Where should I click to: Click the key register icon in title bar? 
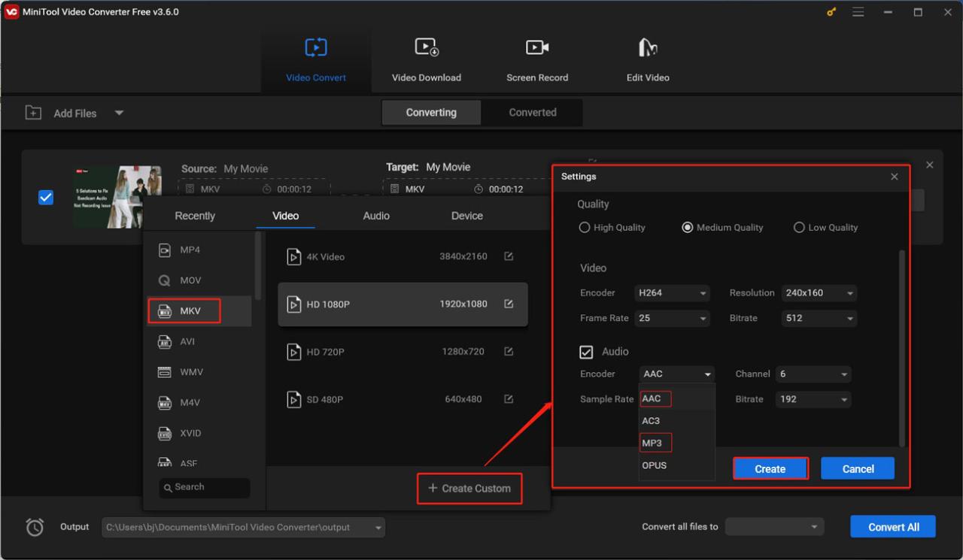point(831,12)
